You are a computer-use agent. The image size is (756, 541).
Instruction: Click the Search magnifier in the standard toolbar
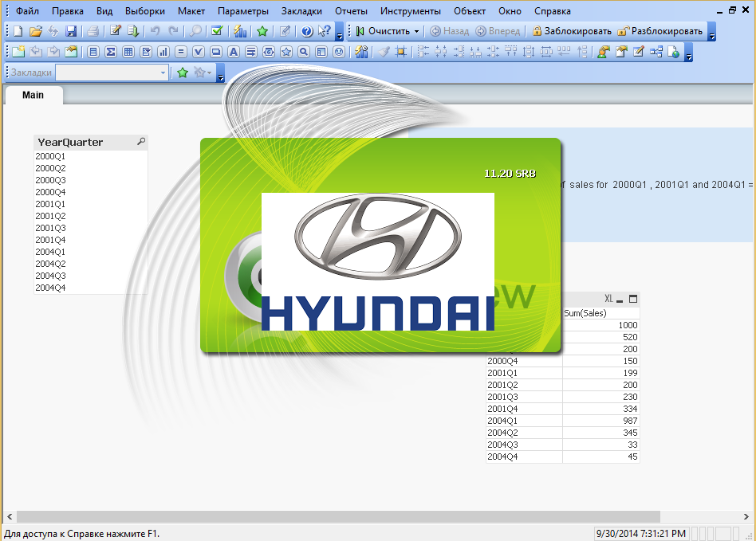[195, 31]
